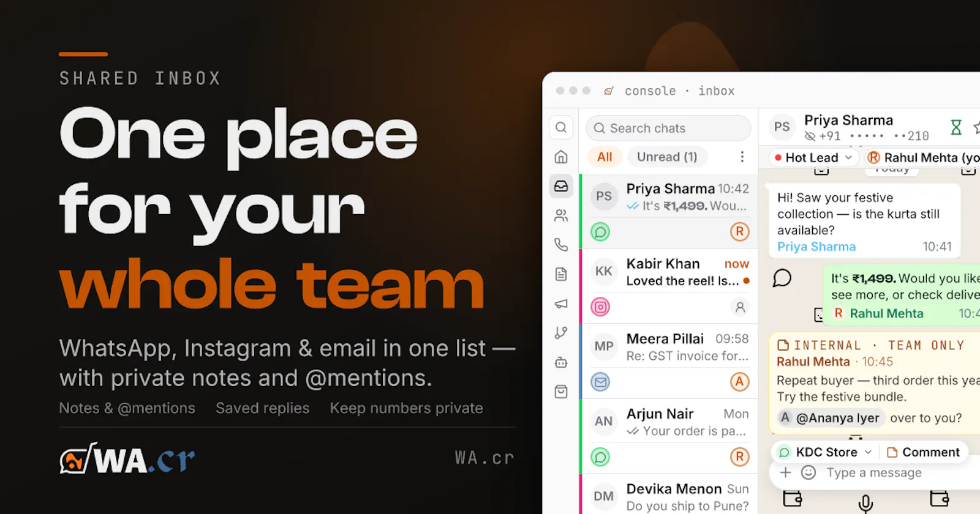
Task: Open the Devika Menon conversation
Action: click(x=669, y=494)
